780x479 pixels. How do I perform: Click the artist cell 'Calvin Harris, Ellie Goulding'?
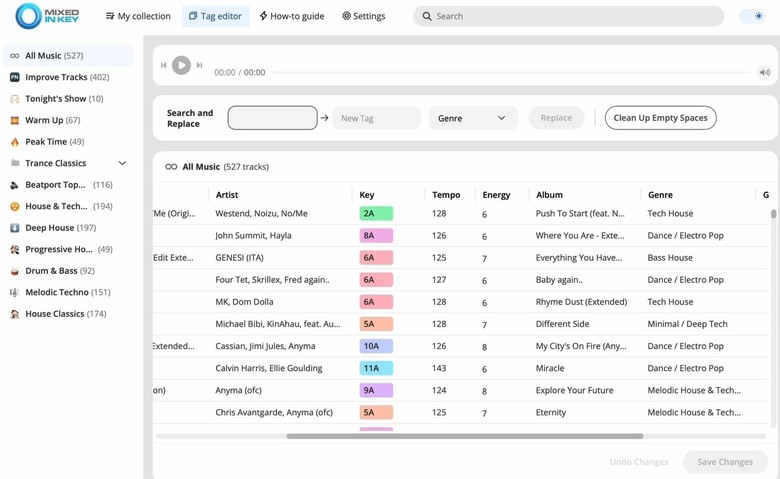(269, 368)
